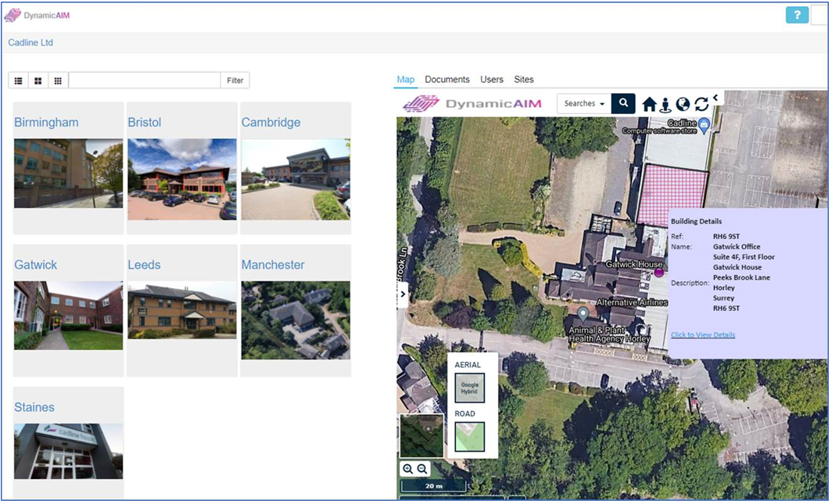Select the Map tab

405,80
